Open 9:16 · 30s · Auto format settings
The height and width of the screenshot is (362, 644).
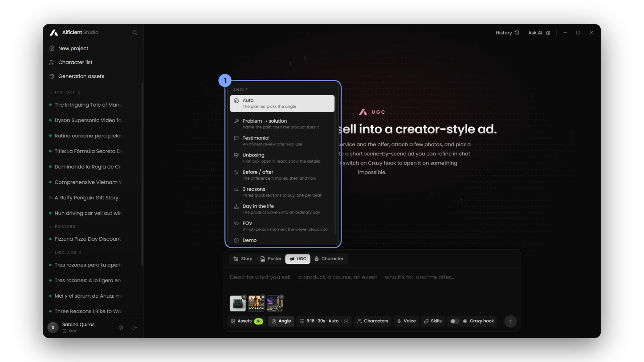[319, 321]
